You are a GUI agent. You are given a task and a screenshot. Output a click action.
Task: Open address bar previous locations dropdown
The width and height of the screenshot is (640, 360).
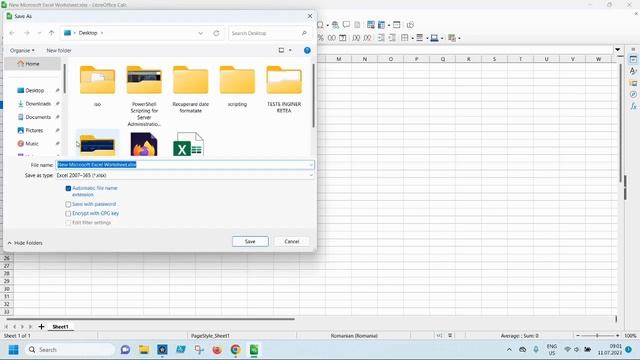coord(200,33)
